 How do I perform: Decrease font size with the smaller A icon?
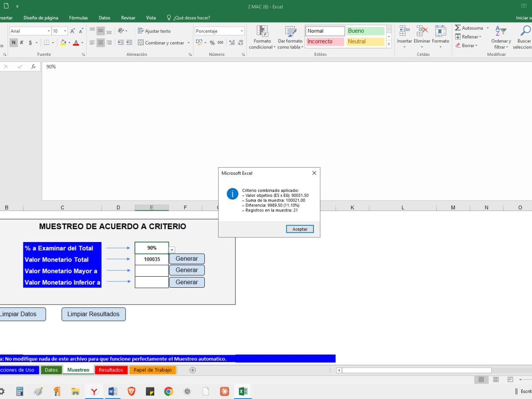[x=81, y=31]
